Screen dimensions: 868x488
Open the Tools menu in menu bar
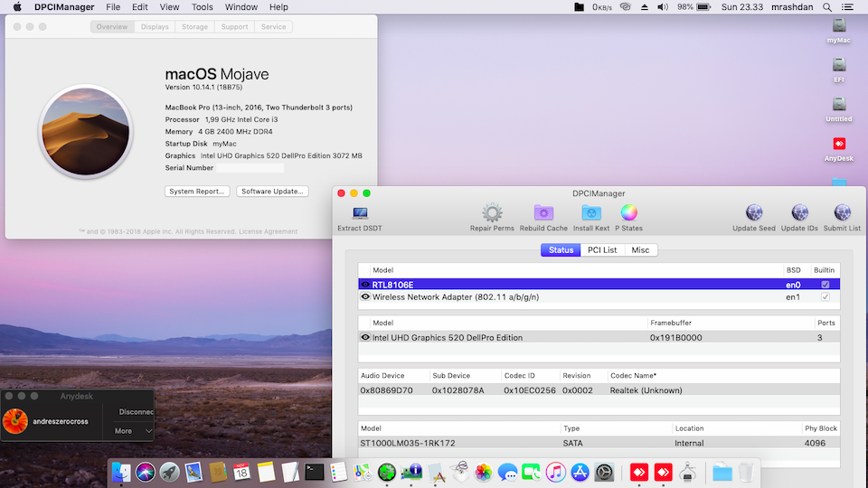(x=203, y=7)
